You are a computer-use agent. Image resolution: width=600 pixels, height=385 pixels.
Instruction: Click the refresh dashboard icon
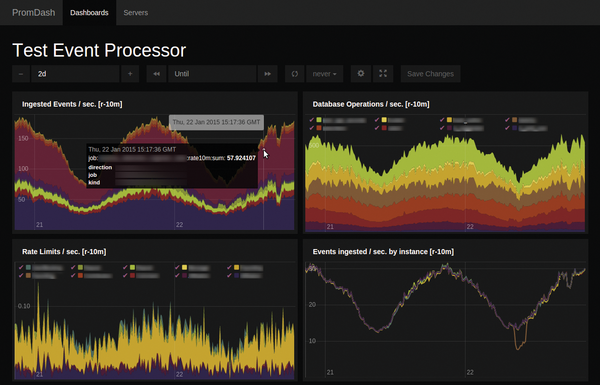(x=295, y=74)
